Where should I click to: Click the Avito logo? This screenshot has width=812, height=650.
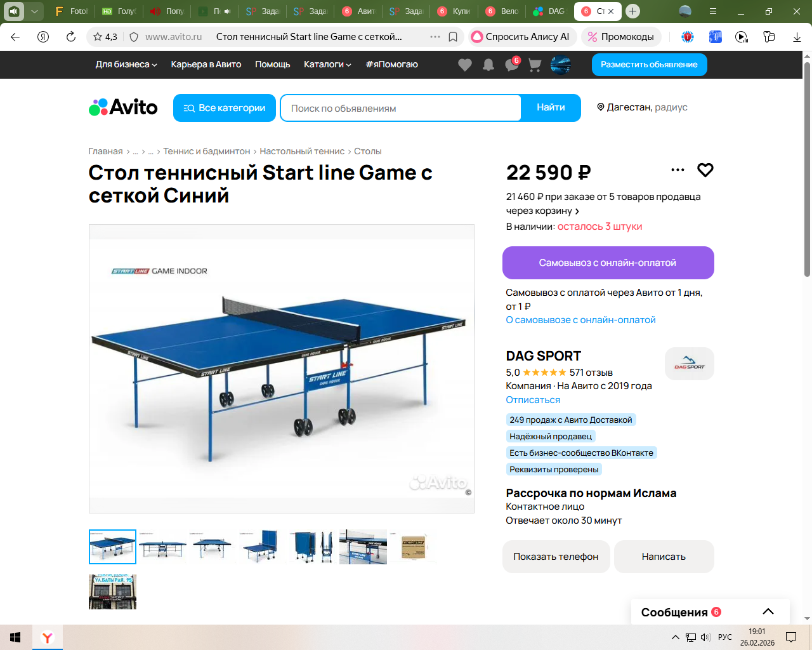click(x=123, y=107)
